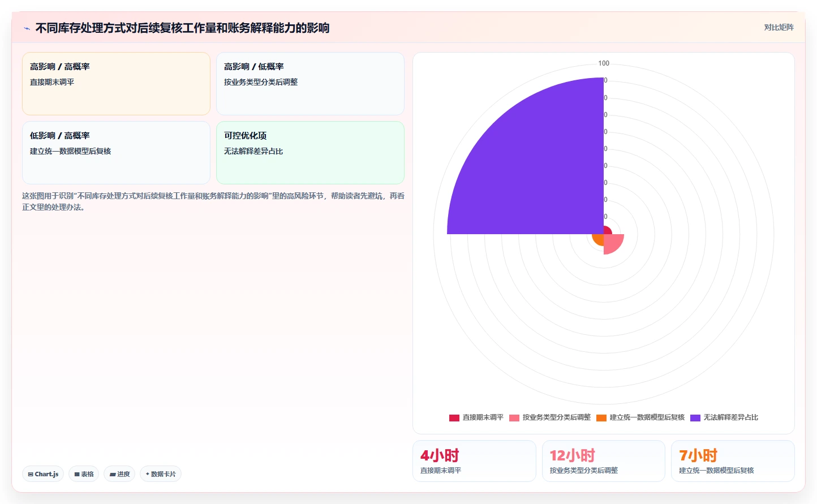The image size is (817, 504).
Task: Click 无法解释差异占比 legend label text
Action: pyautogui.click(x=730, y=417)
